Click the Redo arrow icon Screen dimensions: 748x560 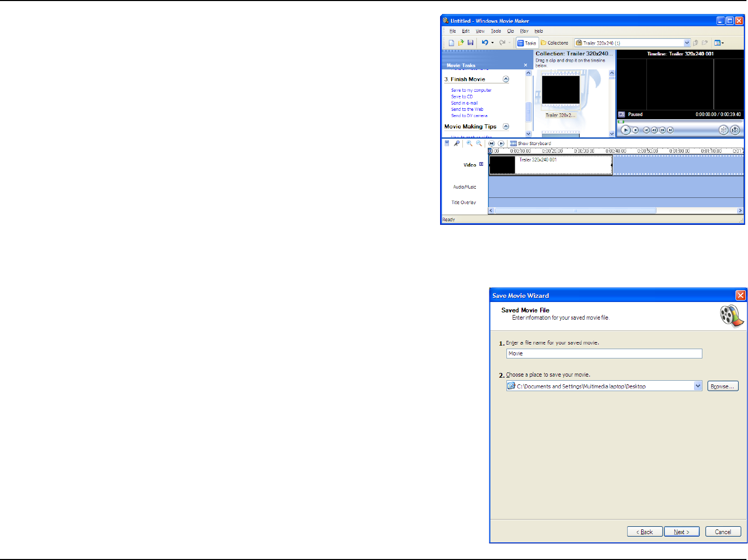pos(502,43)
